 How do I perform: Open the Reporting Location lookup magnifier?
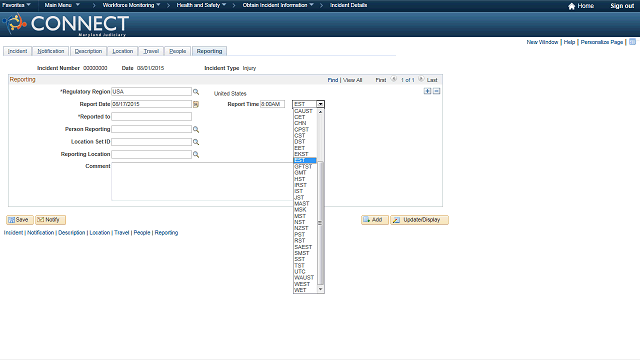[196, 155]
